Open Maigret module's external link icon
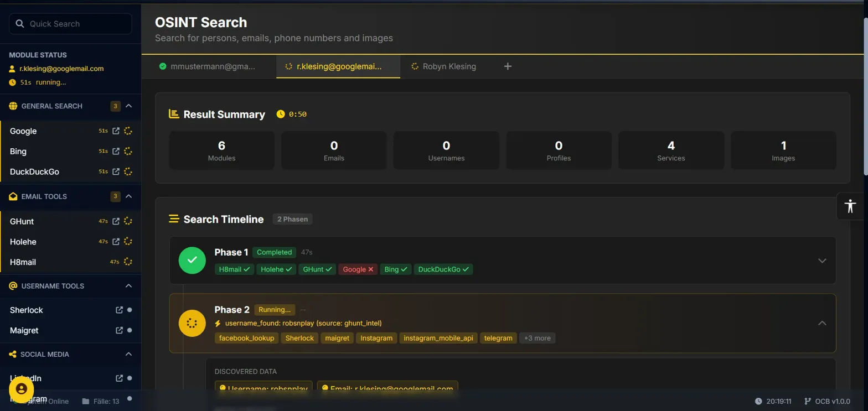Viewport: 868px width, 411px height. click(118, 330)
